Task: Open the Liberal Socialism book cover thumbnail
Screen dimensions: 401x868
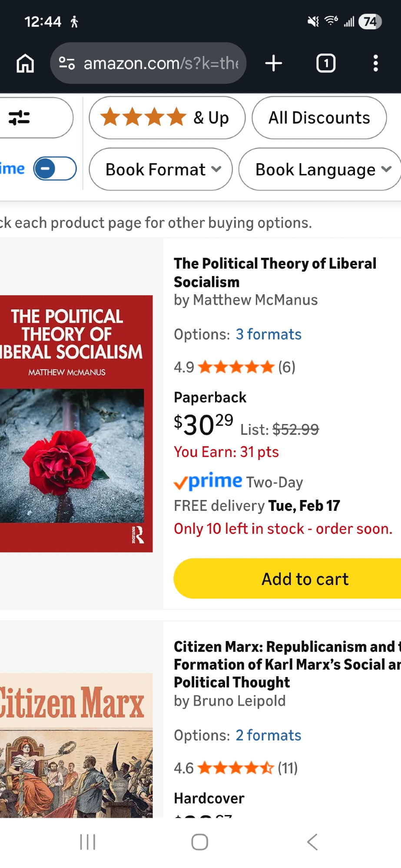Action: pyautogui.click(x=76, y=424)
